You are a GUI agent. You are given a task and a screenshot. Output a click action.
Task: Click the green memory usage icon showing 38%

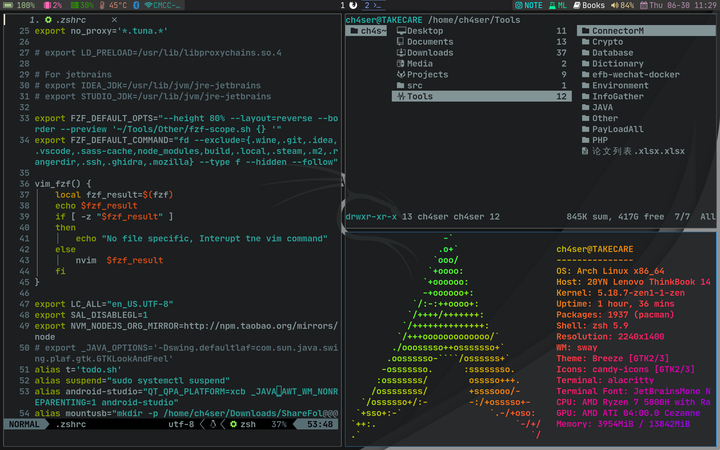click(x=74, y=6)
